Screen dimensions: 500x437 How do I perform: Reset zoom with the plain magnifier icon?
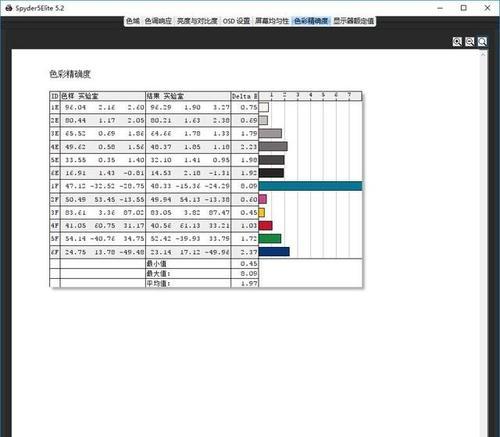[482, 42]
